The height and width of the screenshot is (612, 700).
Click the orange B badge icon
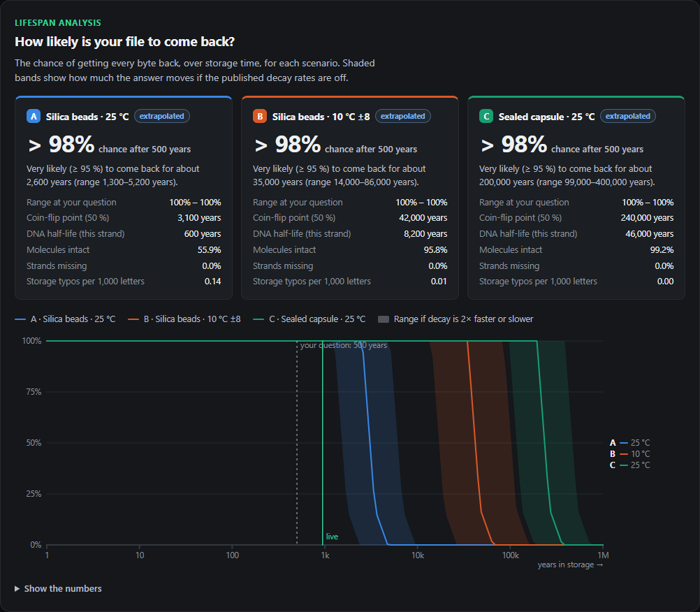coord(260,117)
